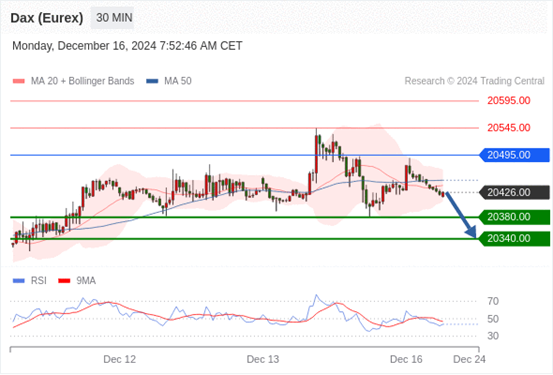Click the Dec 13 date axis label
553x375 pixels.
coord(263,359)
